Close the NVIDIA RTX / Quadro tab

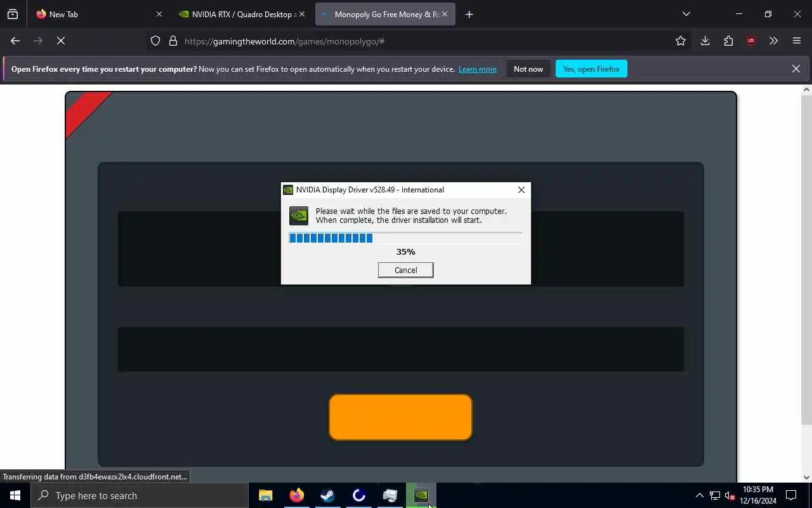[x=301, y=14]
